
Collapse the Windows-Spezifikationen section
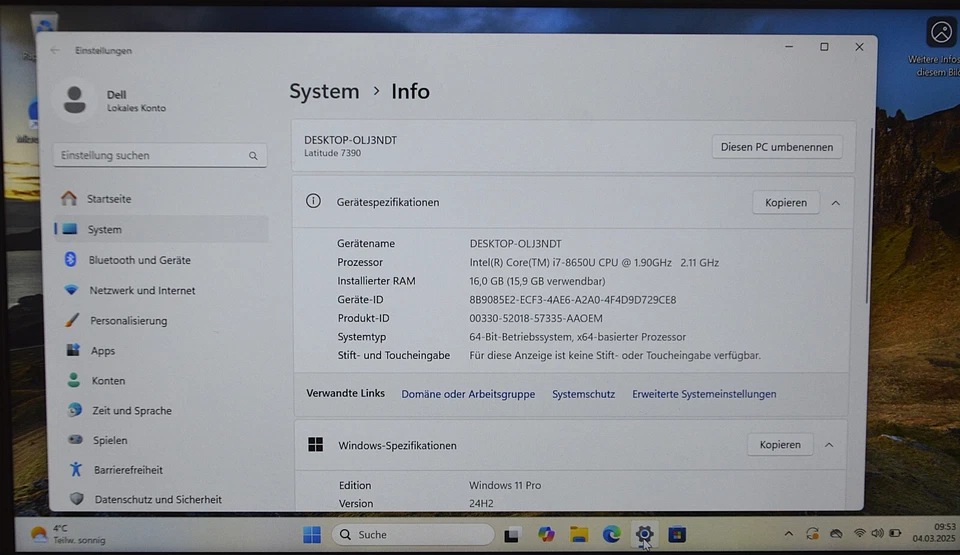(829, 445)
